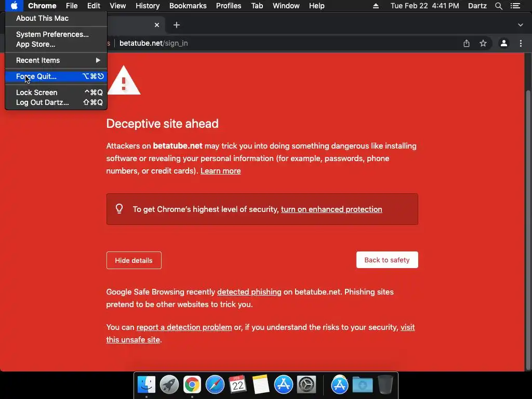Open the View menu
The image size is (532, 399).
click(x=118, y=6)
